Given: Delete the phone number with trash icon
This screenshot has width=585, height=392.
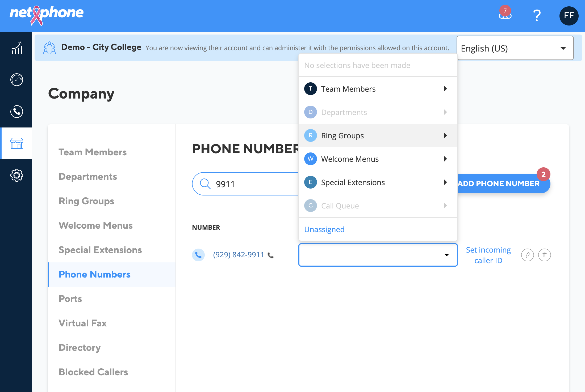Looking at the screenshot, I should click(x=545, y=255).
